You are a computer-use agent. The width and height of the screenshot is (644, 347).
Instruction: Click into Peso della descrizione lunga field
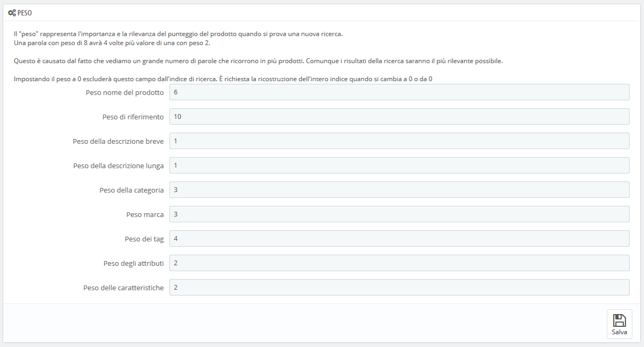[399, 165]
